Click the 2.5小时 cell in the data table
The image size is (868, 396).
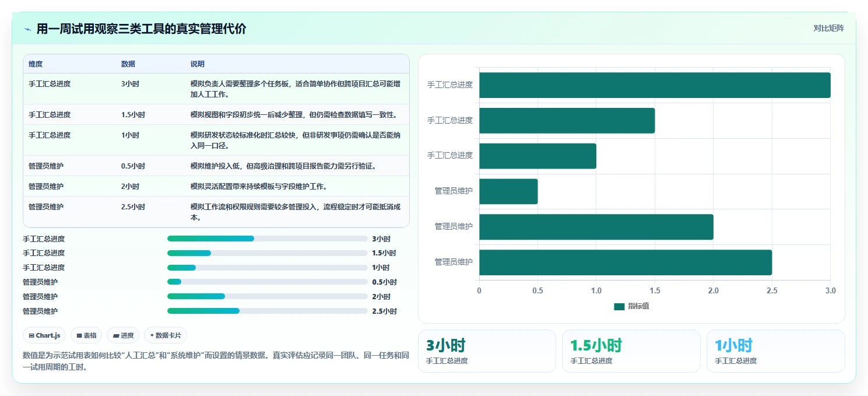[133, 207]
